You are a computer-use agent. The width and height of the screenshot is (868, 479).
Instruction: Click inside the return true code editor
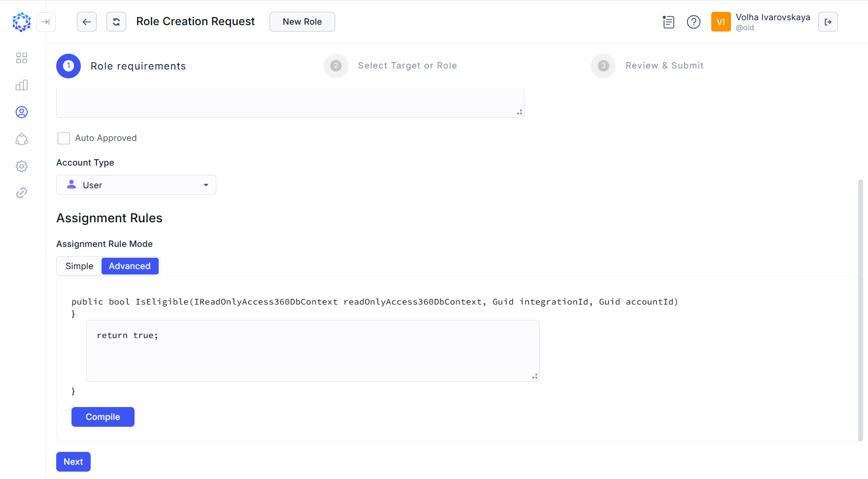[x=312, y=350]
